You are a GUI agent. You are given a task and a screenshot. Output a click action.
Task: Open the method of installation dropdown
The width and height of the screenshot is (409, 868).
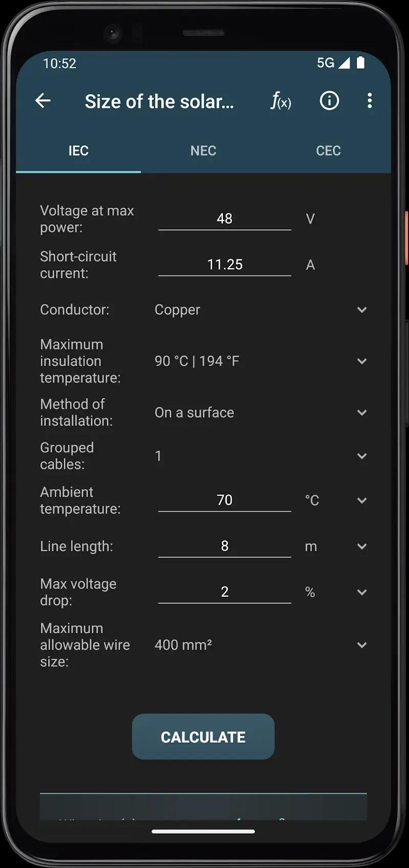point(361,413)
